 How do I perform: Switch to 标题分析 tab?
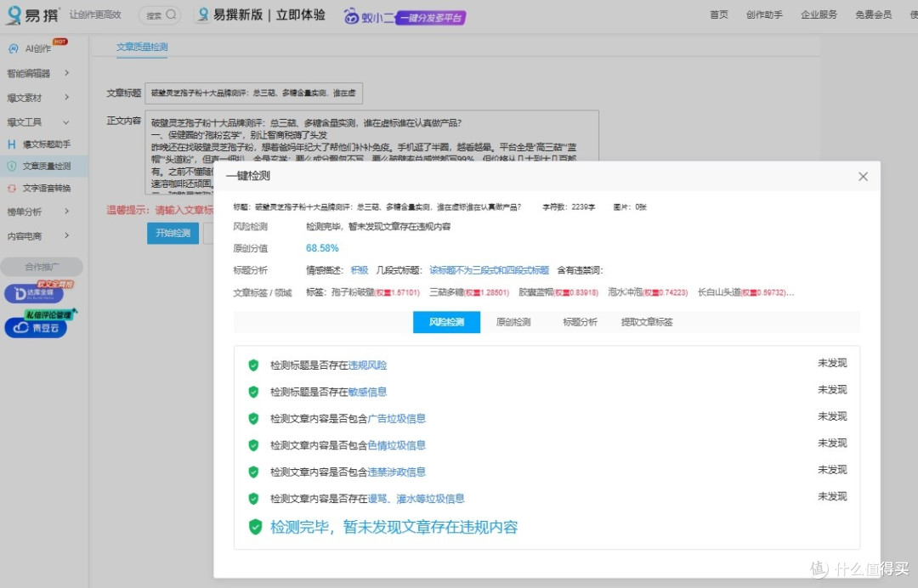(580, 322)
